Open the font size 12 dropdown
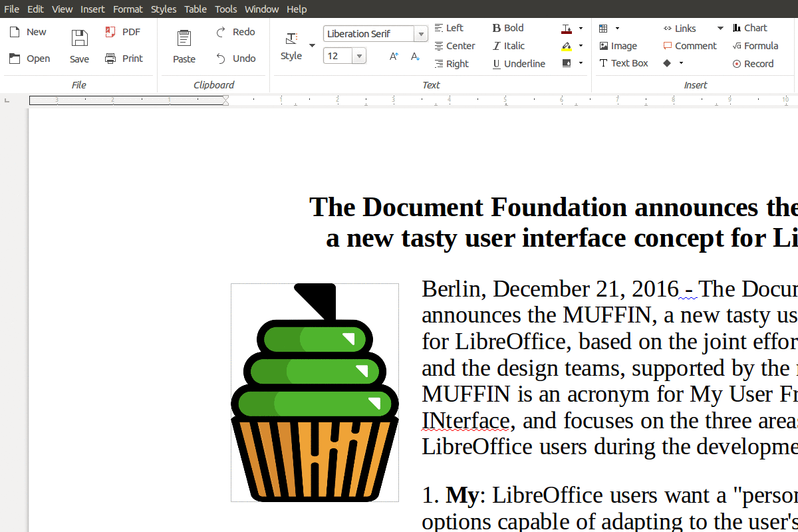 tap(359, 56)
